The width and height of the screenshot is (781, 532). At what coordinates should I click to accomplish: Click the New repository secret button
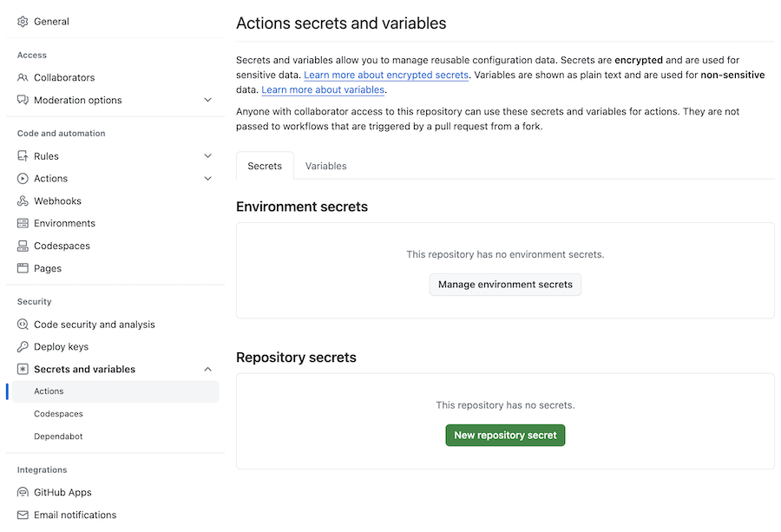[505, 435]
